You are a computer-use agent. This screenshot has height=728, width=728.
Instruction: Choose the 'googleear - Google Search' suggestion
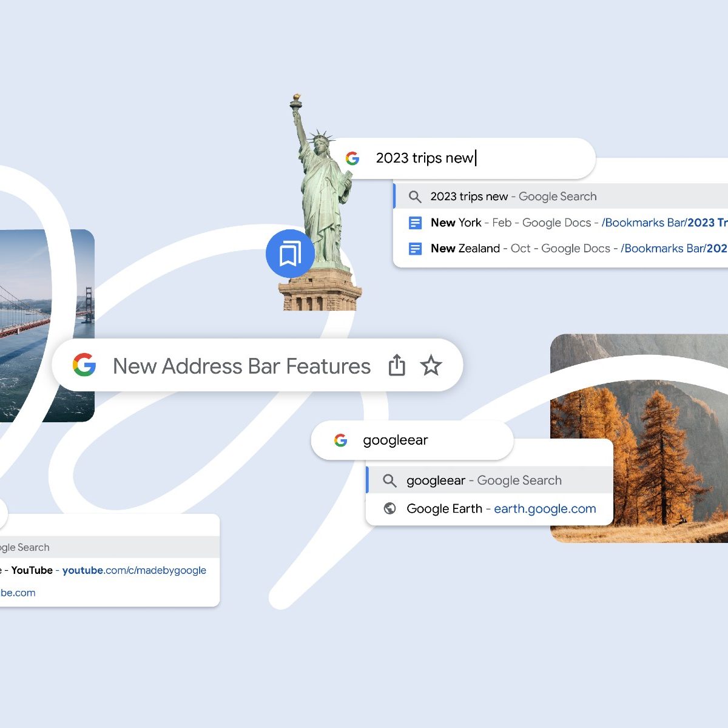click(484, 480)
